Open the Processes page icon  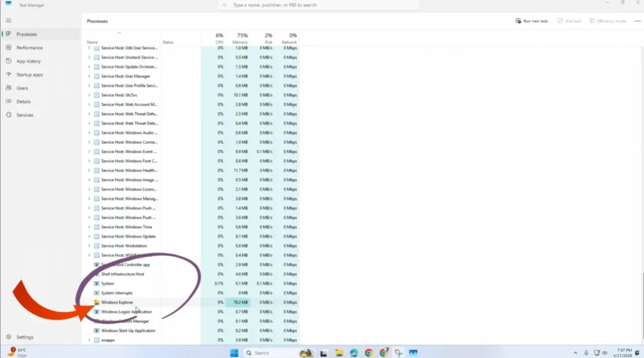pos(9,34)
